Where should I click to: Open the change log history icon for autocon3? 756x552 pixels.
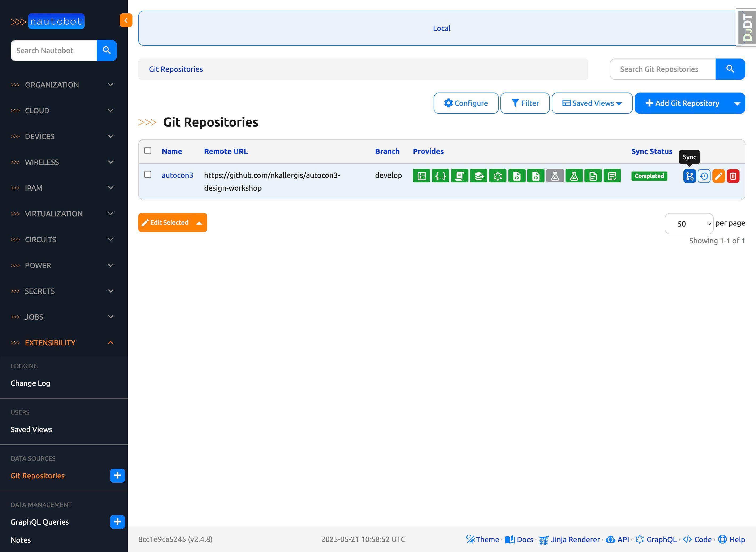coord(704,176)
